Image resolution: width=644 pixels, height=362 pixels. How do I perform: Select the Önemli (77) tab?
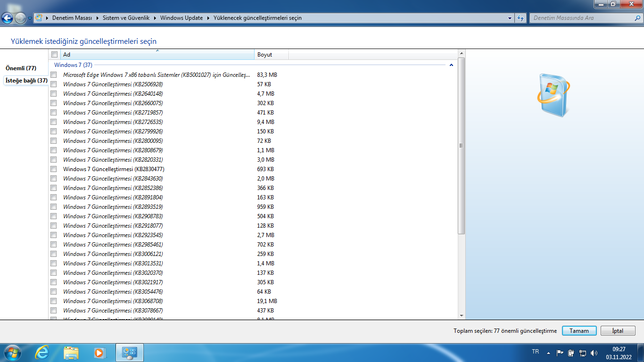point(21,68)
